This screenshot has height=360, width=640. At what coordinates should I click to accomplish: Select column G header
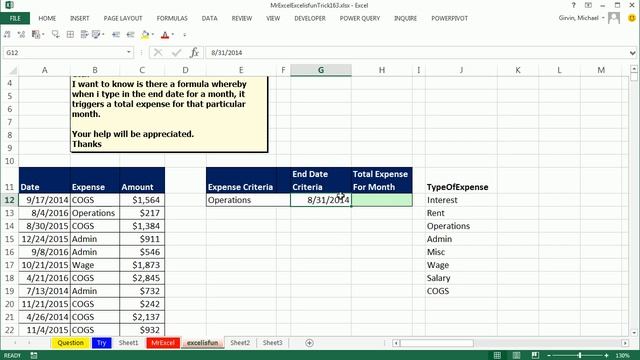click(321, 70)
